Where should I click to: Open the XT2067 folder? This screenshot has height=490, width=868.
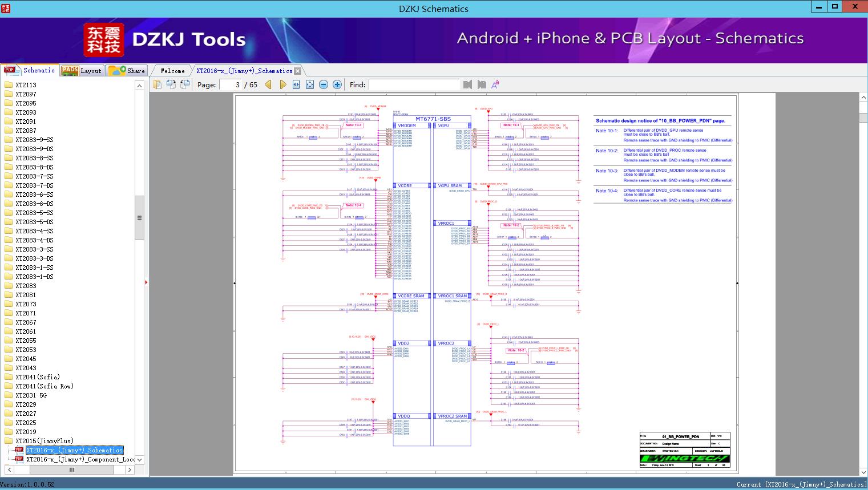pos(21,322)
